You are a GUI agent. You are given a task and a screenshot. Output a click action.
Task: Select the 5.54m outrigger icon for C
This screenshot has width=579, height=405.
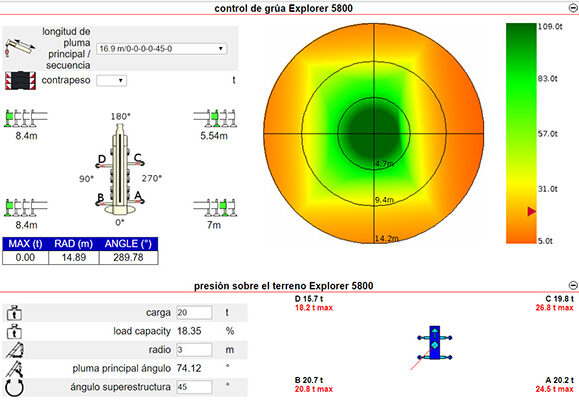click(215, 118)
